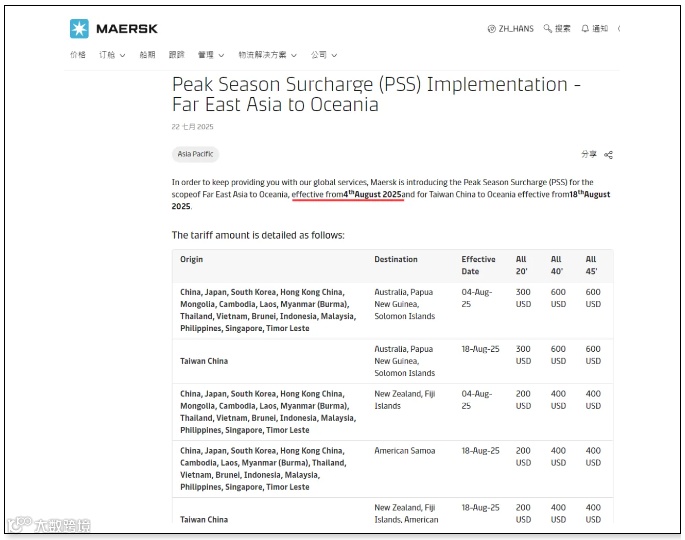Click the 18-Aug-25 date in American Samoa row
Screen dimensions: 685x540
pyautogui.click(x=480, y=450)
